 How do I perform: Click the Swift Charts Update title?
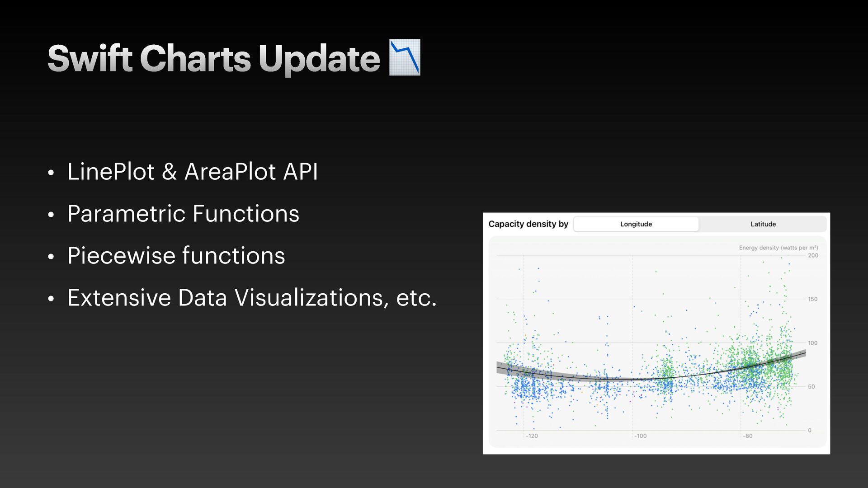pyautogui.click(x=214, y=59)
